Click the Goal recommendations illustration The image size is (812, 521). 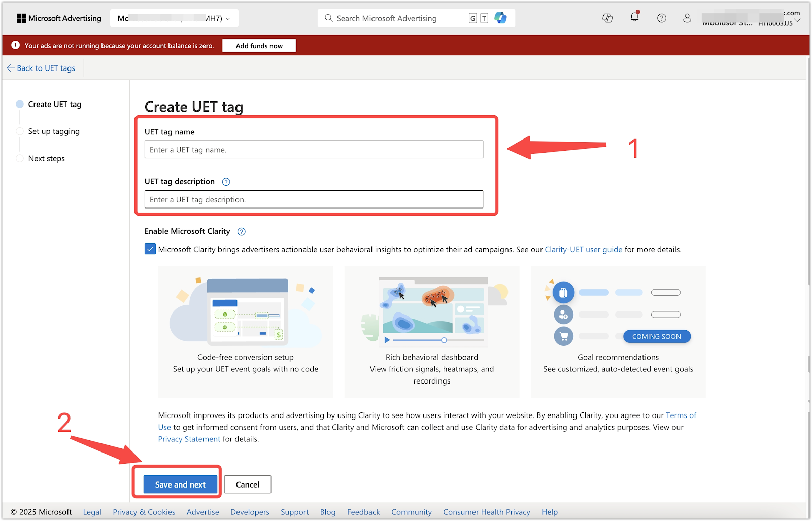pos(618,312)
